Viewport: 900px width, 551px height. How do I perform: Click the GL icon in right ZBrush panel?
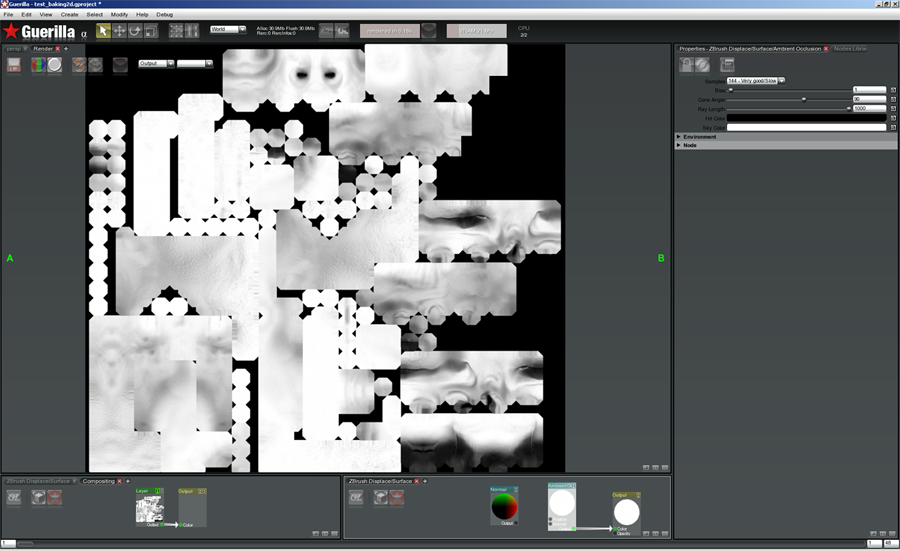point(356,498)
